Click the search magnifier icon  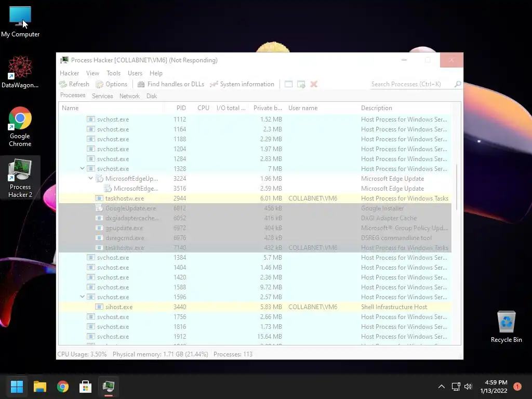click(x=458, y=84)
